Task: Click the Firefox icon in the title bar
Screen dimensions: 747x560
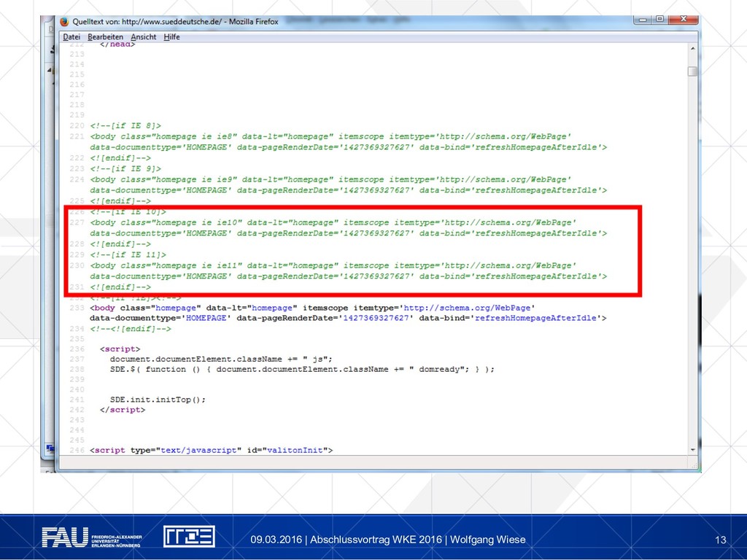Action: click(64, 21)
